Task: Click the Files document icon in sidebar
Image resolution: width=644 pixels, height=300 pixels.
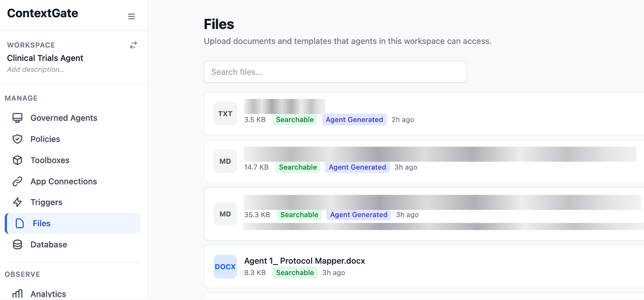Action: (x=20, y=223)
